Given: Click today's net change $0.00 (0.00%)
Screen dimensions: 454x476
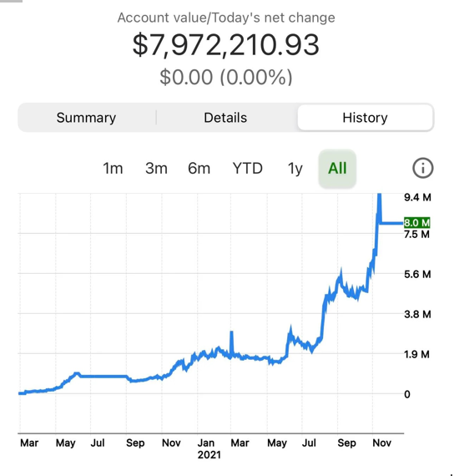Looking at the screenshot, I should pos(226,77).
